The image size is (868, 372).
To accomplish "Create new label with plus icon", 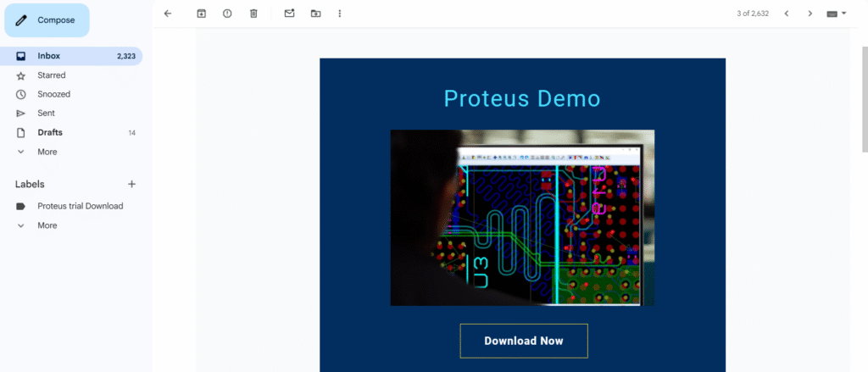I will tap(131, 184).
